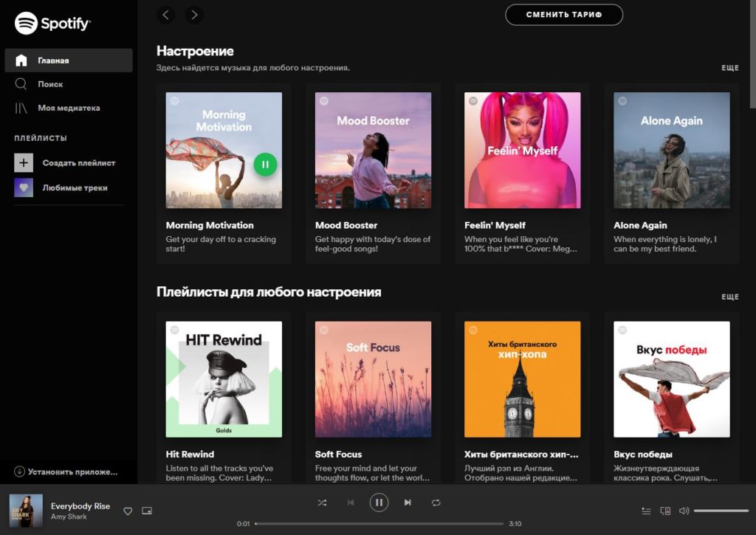The width and height of the screenshot is (756, 535).
Task: Skip to previous track
Action: point(351,503)
